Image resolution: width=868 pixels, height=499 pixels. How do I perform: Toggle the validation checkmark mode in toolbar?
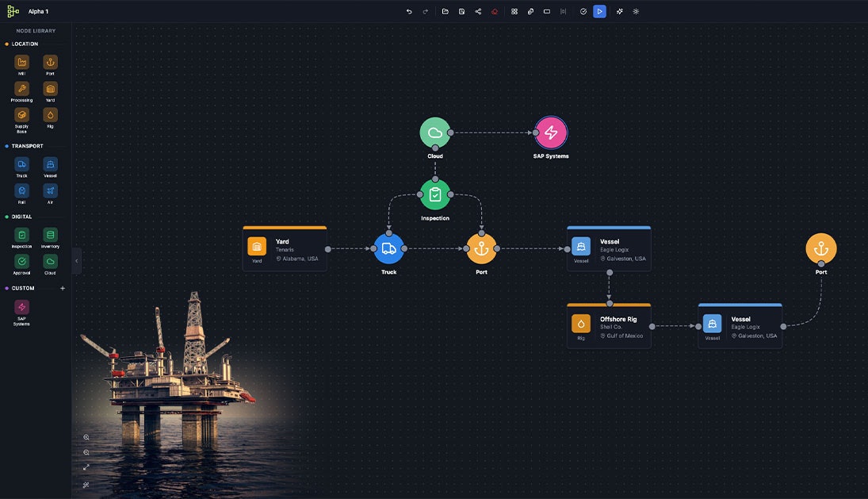pos(582,10)
